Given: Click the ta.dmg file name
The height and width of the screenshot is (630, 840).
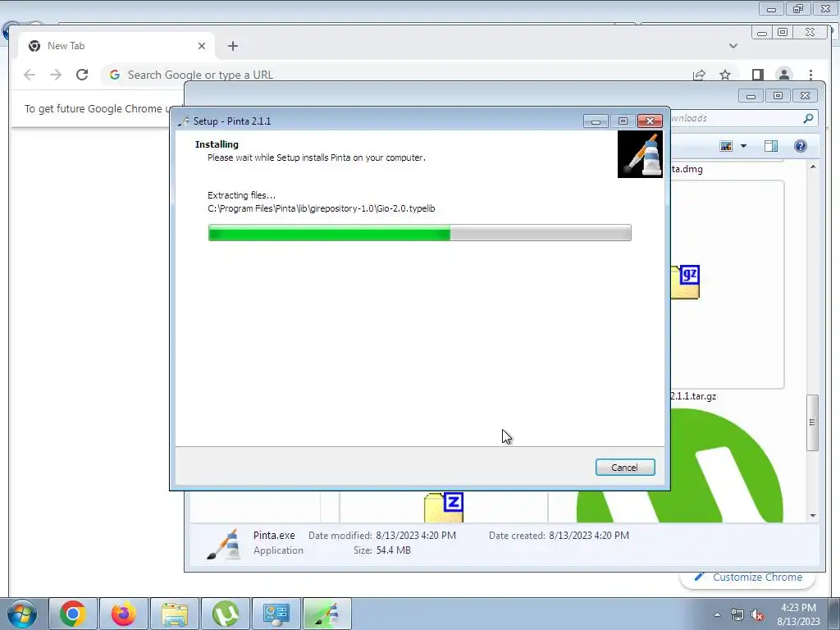Looking at the screenshot, I should click(687, 169).
